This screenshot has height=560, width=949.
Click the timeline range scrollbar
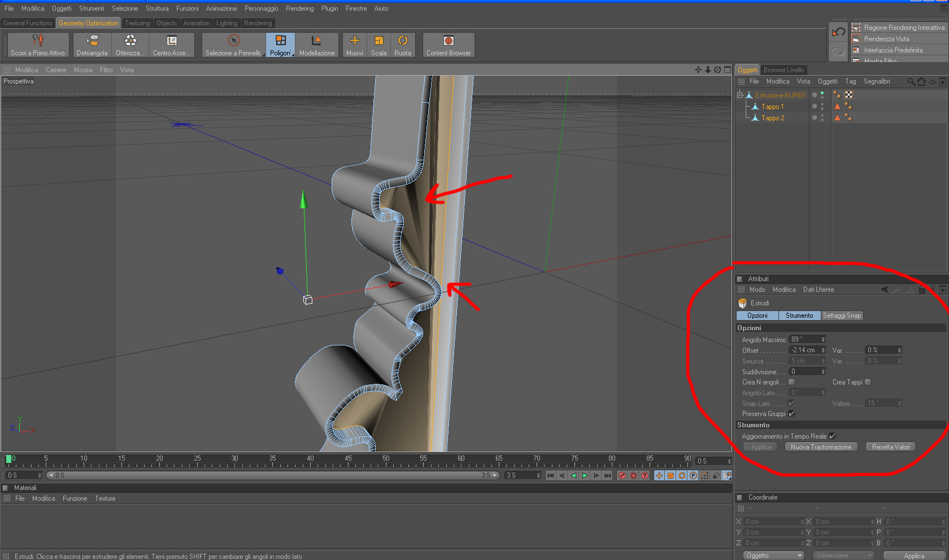click(x=273, y=475)
